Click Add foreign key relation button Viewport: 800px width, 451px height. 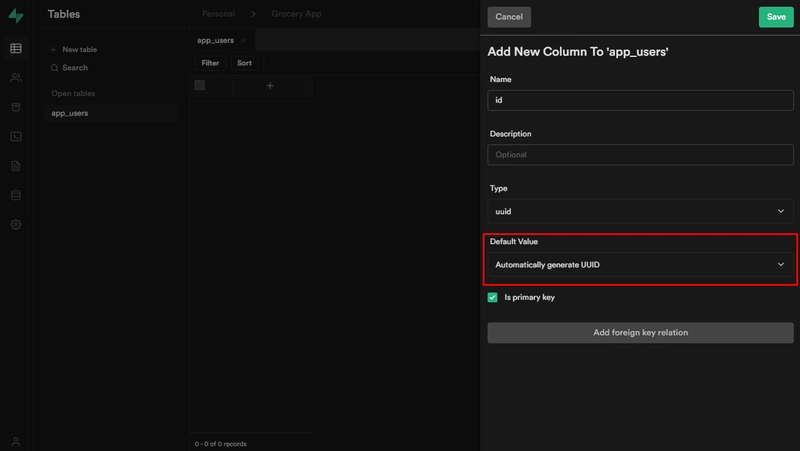(640, 333)
